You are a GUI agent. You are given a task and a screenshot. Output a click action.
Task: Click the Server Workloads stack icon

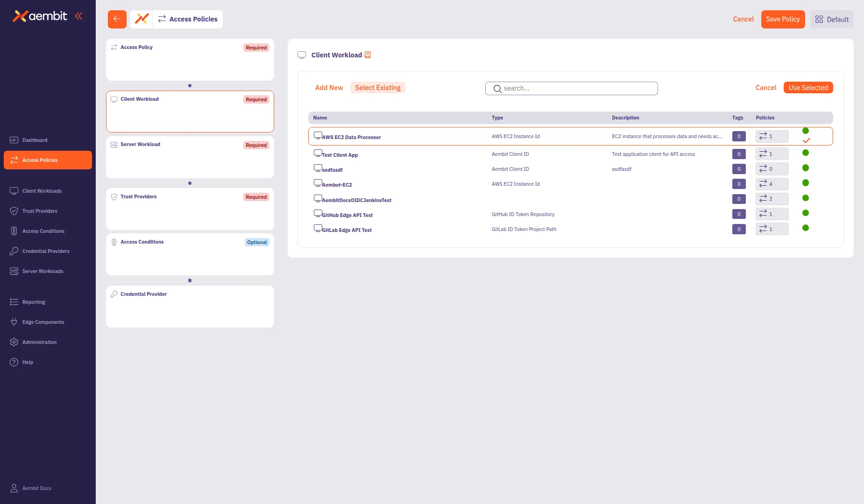point(13,271)
